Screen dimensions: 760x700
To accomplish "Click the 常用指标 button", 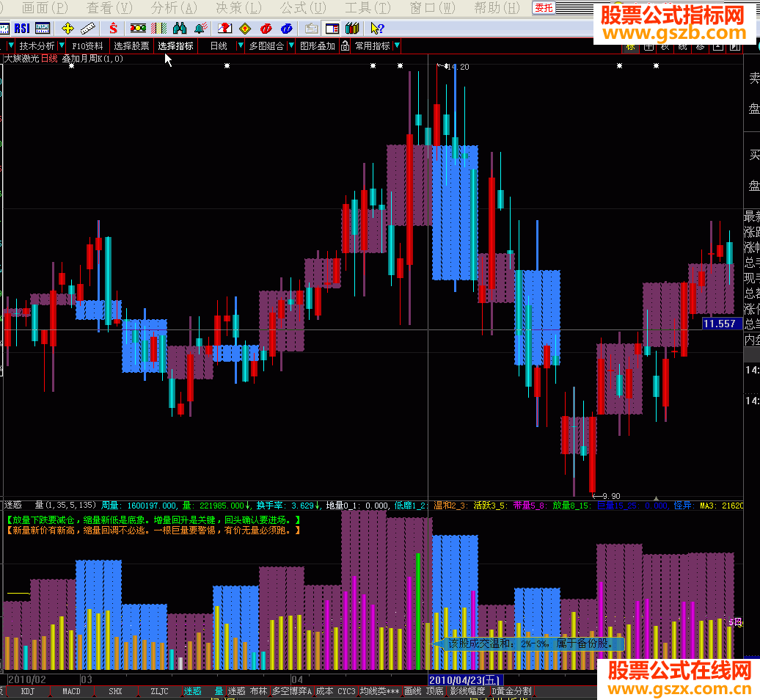I will click(372, 46).
